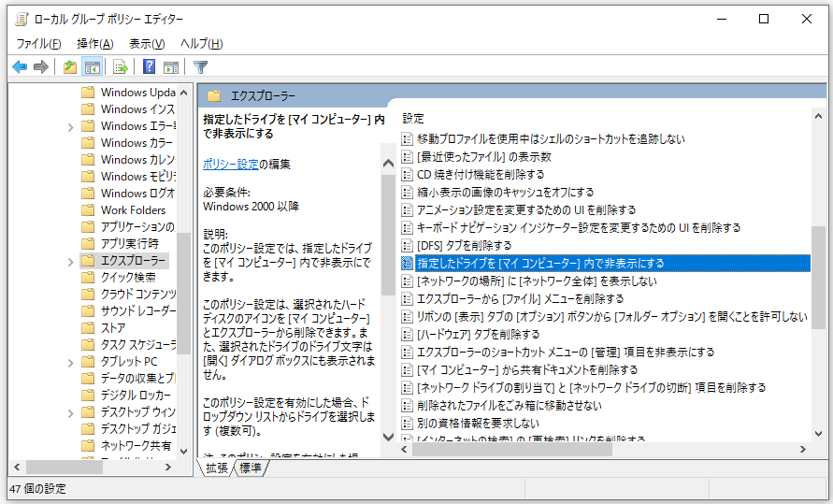833x504 pixels.
Task: Click the description pane scroll down arrow
Action: tap(388, 437)
